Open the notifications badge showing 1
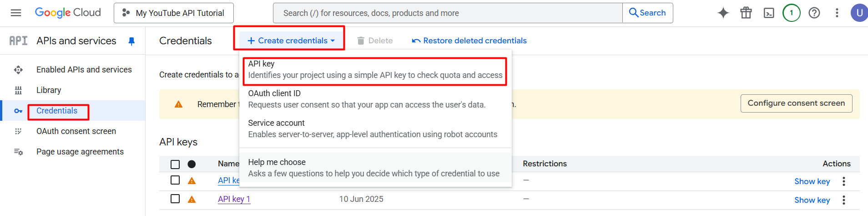This screenshot has height=216, width=868. [x=792, y=13]
